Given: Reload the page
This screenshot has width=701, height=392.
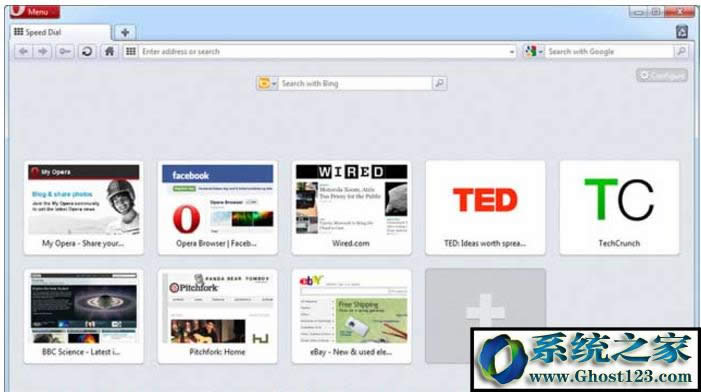Looking at the screenshot, I should pyautogui.click(x=87, y=51).
